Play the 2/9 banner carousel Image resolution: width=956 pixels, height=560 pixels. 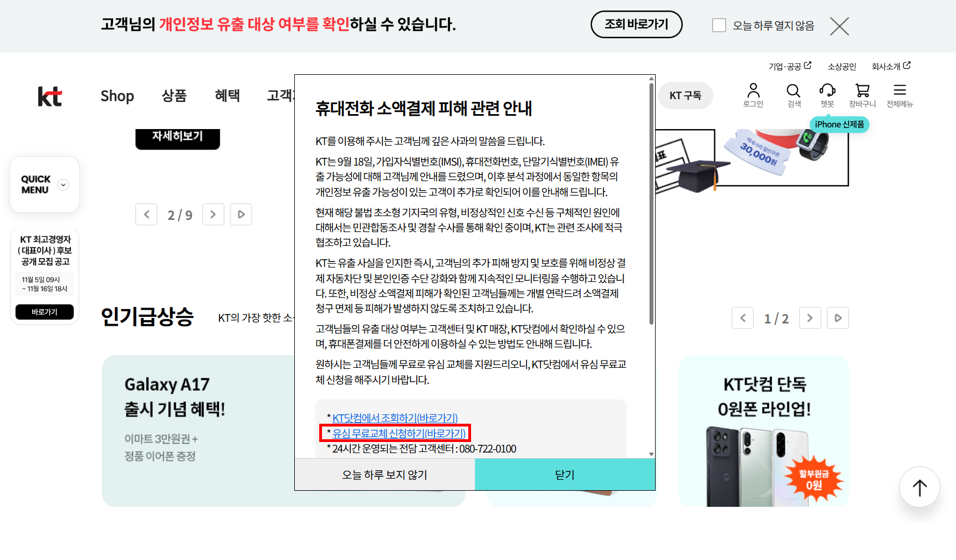click(241, 214)
